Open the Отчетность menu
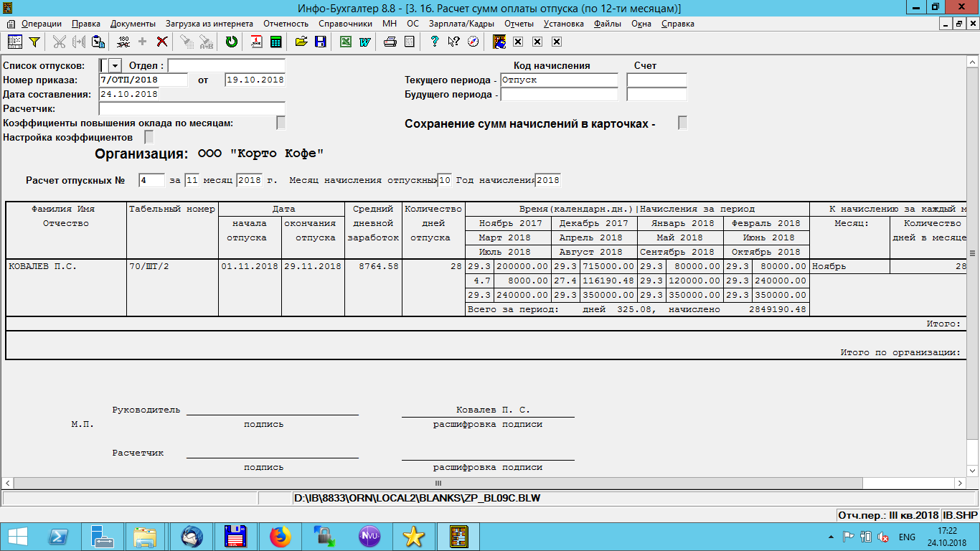 coord(286,24)
